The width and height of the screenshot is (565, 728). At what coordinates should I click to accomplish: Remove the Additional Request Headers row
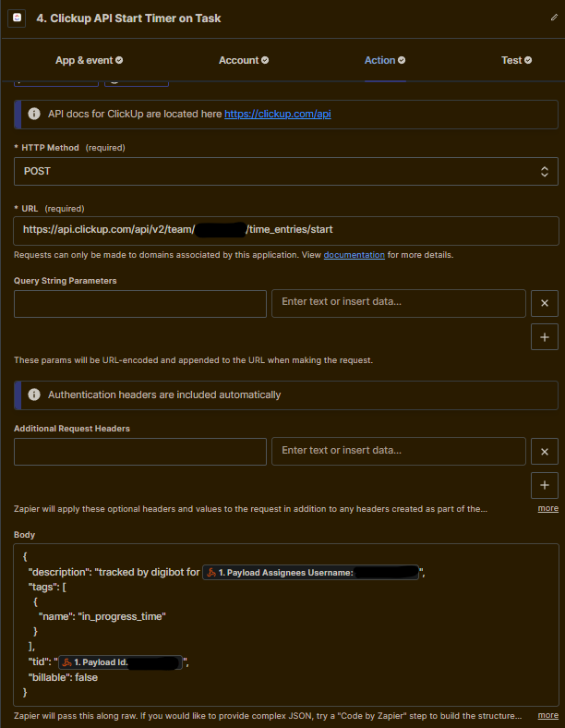[545, 452]
